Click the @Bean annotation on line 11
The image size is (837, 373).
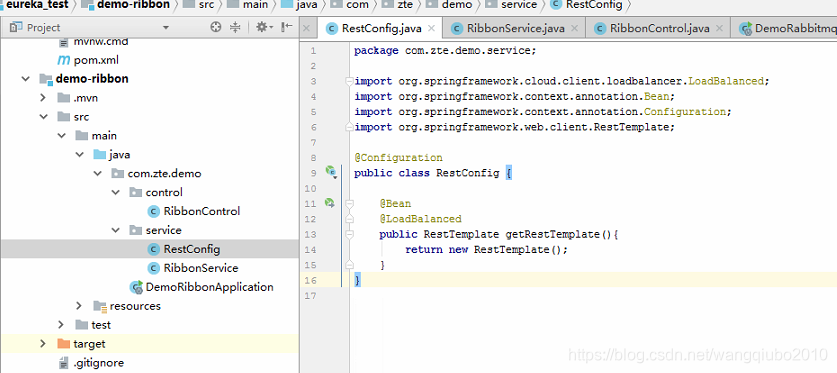pyautogui.click(x=395, y=203)
